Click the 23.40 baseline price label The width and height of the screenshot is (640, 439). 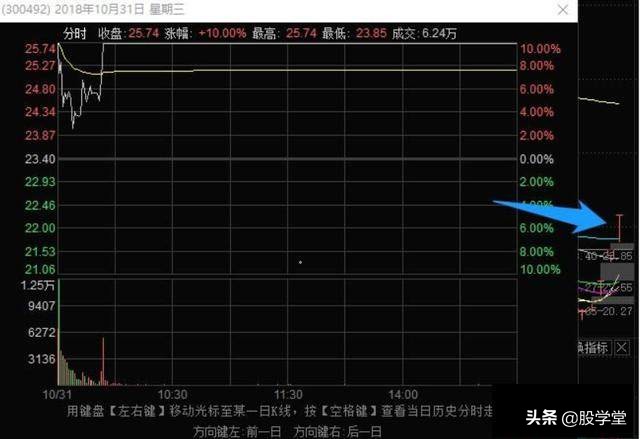(x=40, y=159)
